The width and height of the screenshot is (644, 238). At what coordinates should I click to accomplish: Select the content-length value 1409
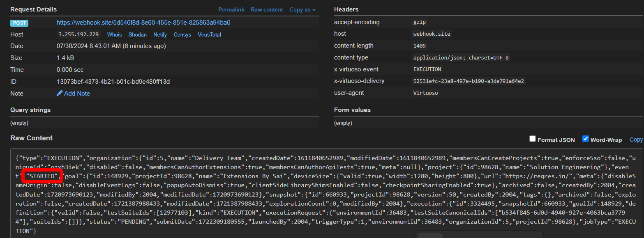(x=420, y=46)
